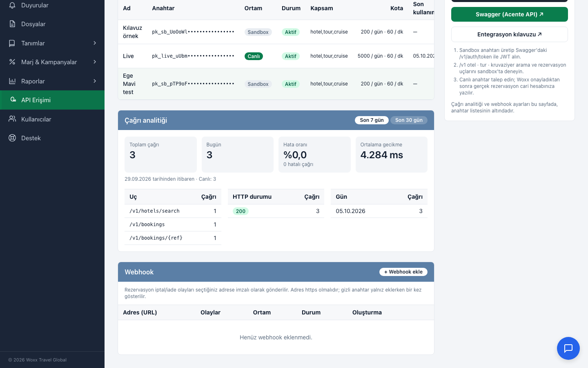Click the Destek lifebuoy icon
The height and width of the screenshot is (368, 588).
12,138
